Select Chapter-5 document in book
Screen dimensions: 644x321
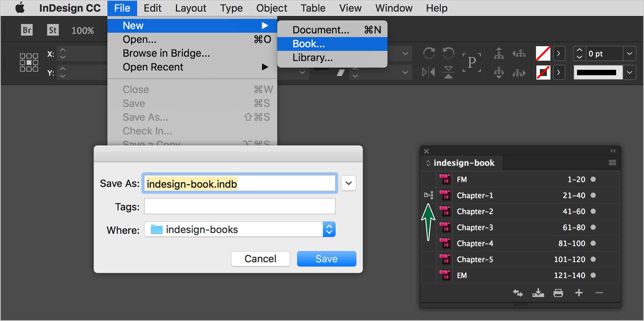click(520, 259)
